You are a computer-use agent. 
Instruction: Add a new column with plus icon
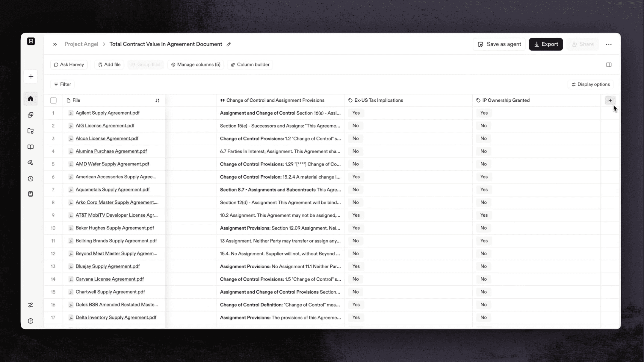click(610, 101)
